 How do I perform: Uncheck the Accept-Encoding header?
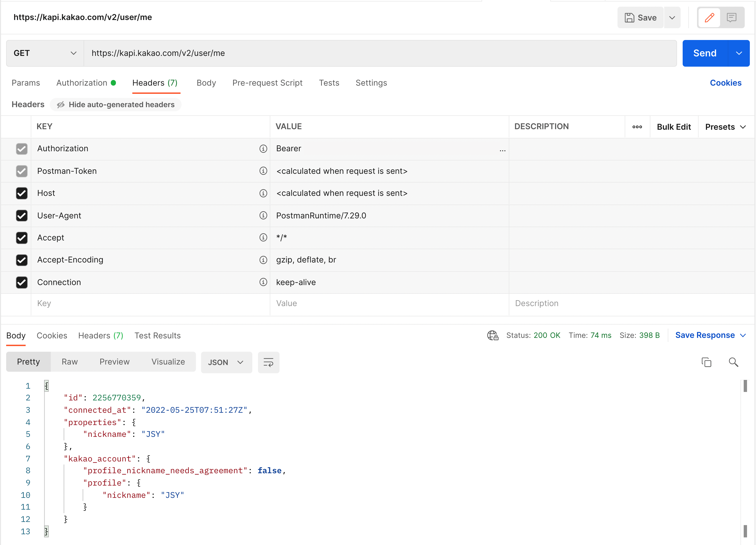22,260
